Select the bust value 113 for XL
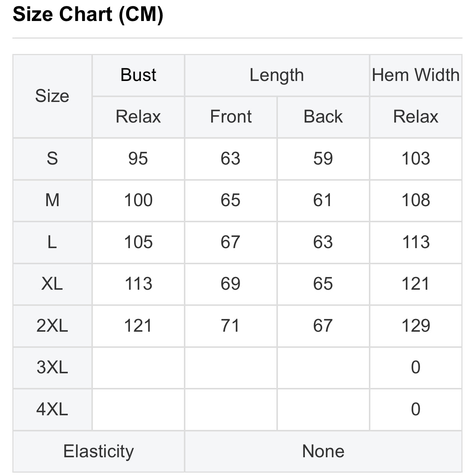 coord(138,284)
